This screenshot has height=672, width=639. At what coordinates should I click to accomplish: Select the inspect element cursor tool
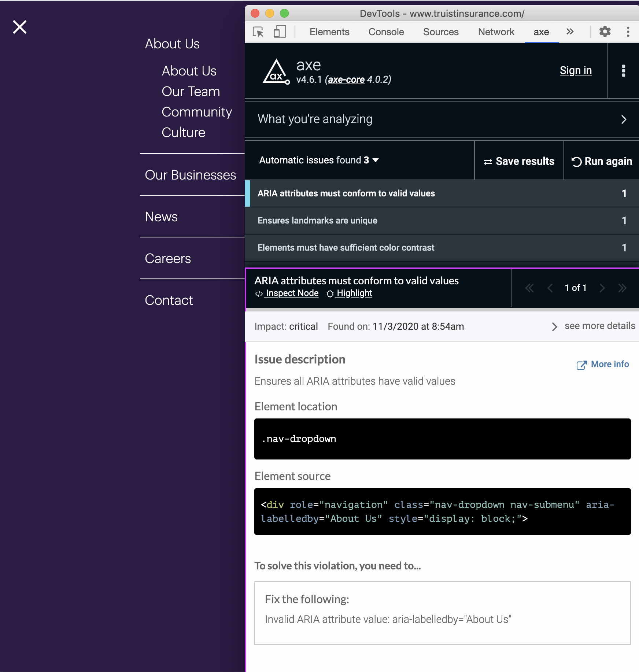coord(258,32)
